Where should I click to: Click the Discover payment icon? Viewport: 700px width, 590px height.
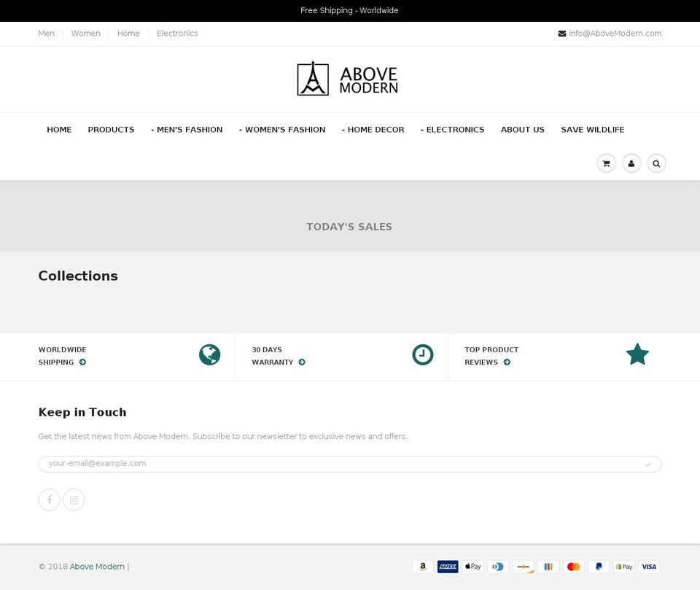(524, 567)
